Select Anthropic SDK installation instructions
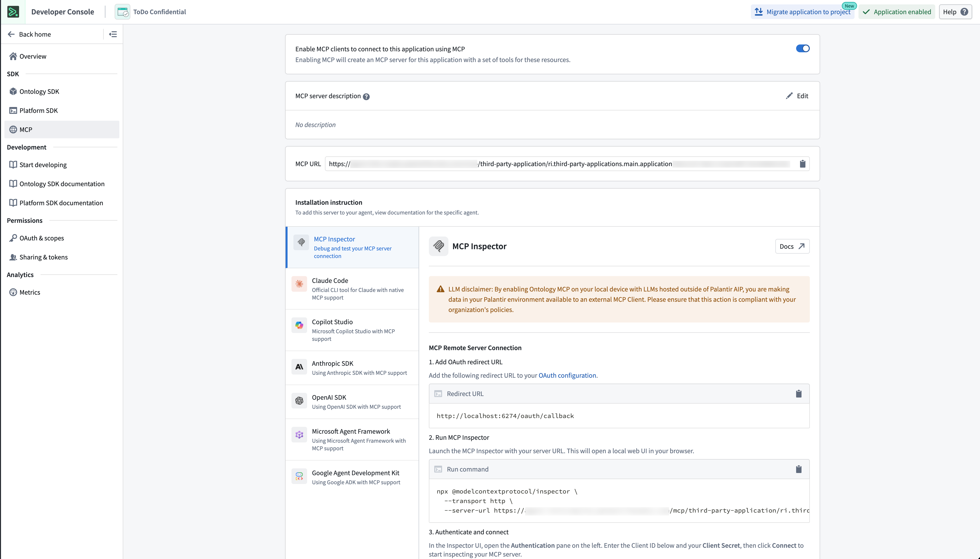 point(352,368)
